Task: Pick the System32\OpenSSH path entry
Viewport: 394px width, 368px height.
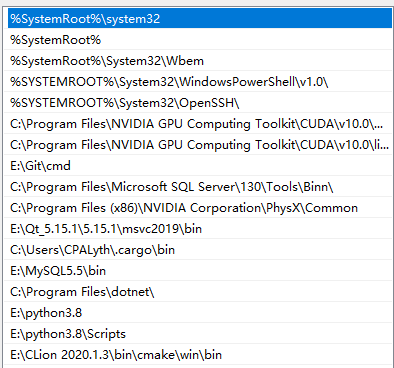Action: [199, 103]
